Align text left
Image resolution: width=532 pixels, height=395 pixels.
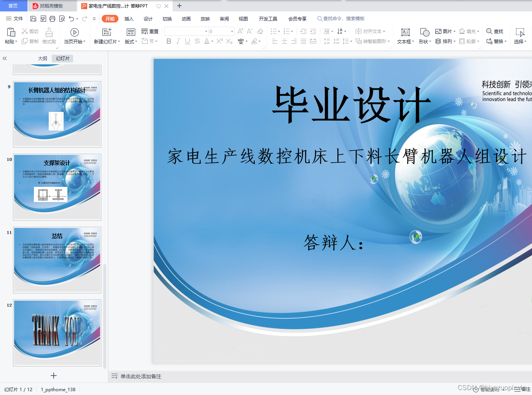pos(275,41)
